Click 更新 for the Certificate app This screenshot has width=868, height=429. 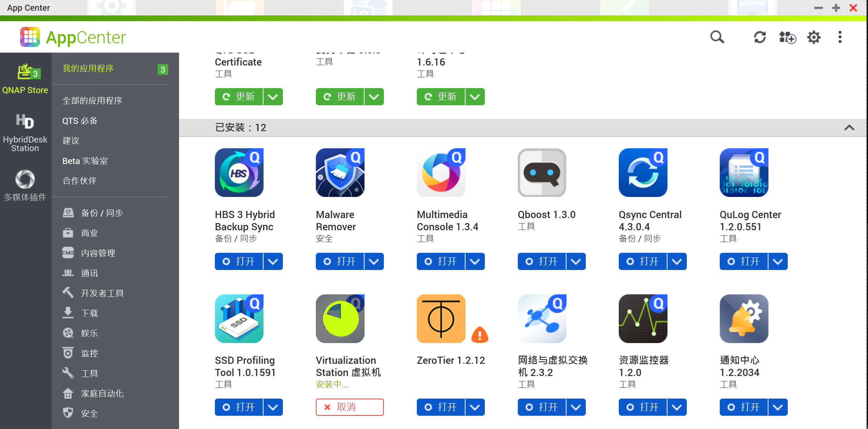(239, 97)
